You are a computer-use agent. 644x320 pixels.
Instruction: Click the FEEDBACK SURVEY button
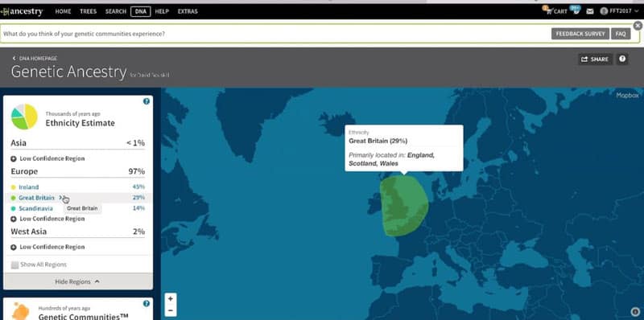pos(580,34)
